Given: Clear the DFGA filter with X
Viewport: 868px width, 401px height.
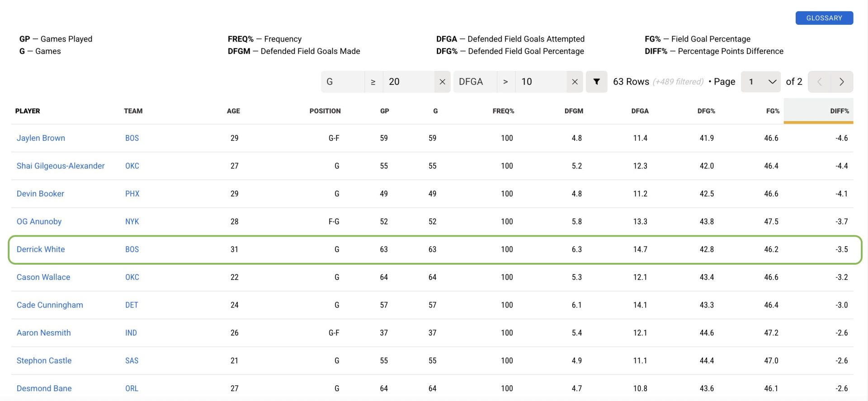Looking at the screenshot, I should [575, 82].
